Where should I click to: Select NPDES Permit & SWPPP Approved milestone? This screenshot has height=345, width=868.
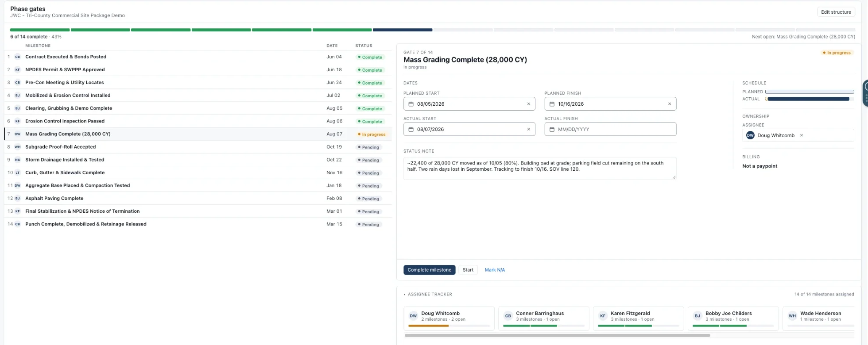click(x=198, y=69)
